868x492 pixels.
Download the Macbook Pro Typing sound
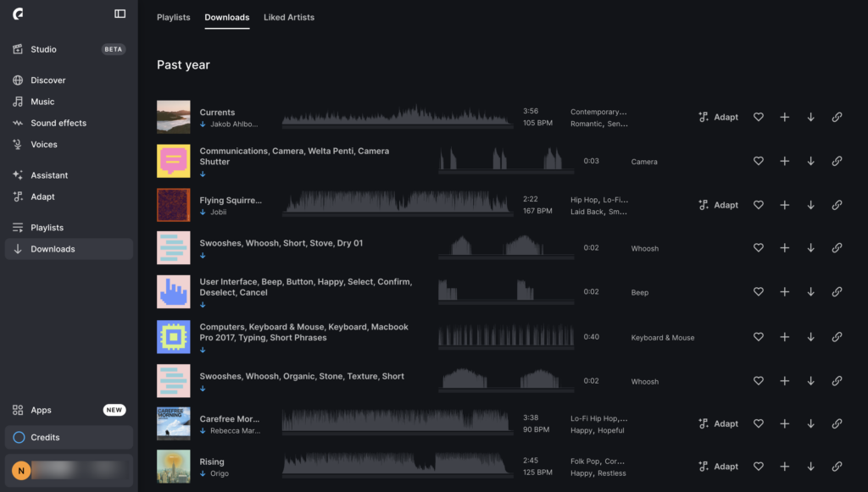pyautogui.click(x=810, y=337)
